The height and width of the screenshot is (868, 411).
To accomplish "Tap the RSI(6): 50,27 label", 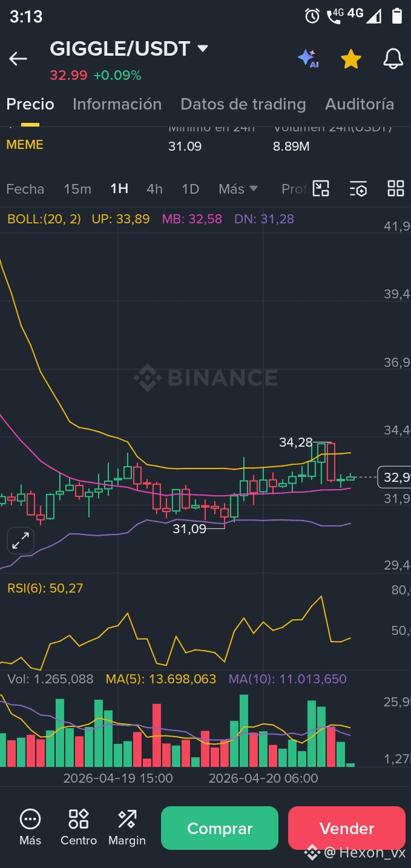I will tap(45, 588).
